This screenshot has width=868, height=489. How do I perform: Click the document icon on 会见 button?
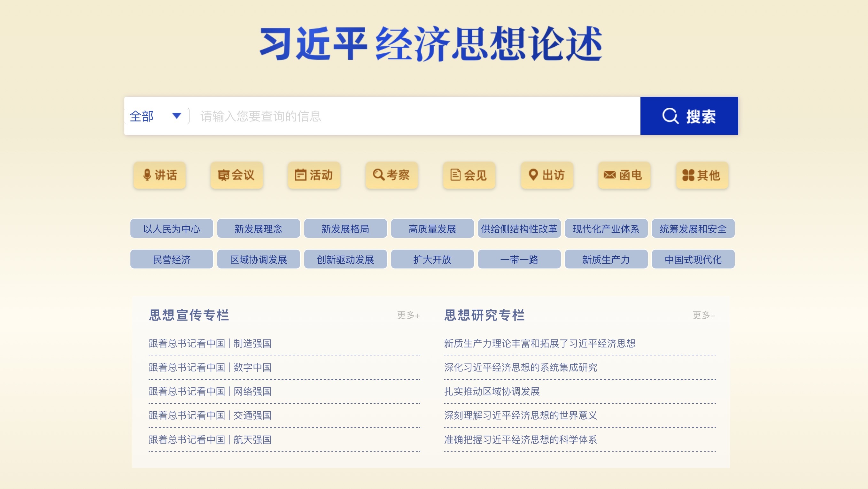[x=455, y=175]
